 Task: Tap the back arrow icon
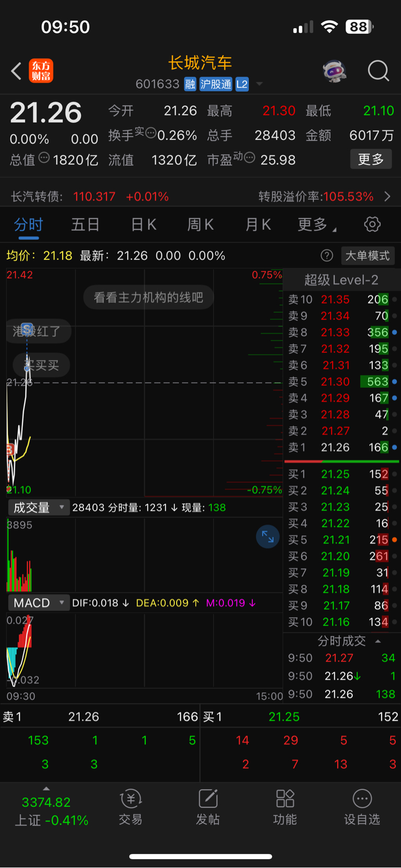16,71
